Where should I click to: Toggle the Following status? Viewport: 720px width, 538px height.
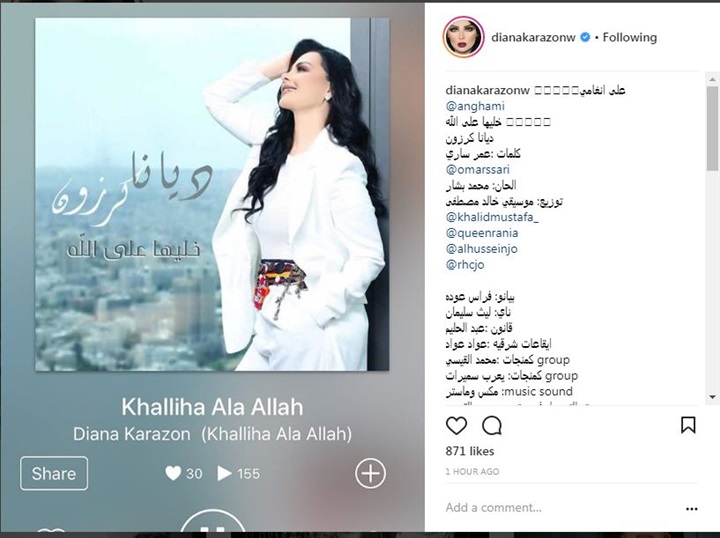(x=630, y=37)
